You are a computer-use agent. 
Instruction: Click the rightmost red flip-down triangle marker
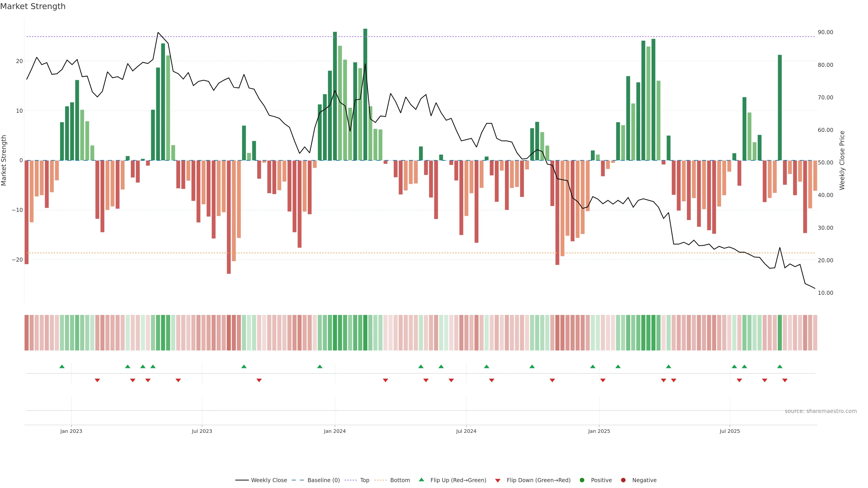point(785,380)
